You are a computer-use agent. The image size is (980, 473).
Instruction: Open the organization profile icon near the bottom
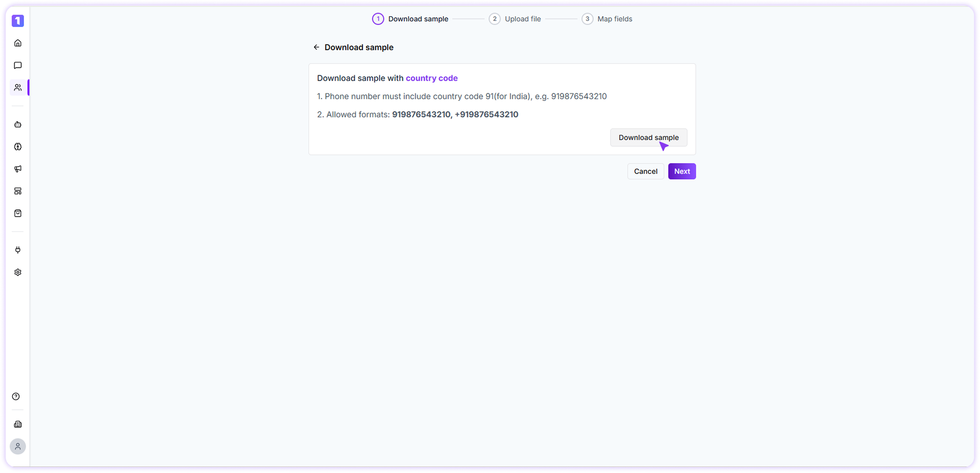pyautogui.click(x=18, y=424)
